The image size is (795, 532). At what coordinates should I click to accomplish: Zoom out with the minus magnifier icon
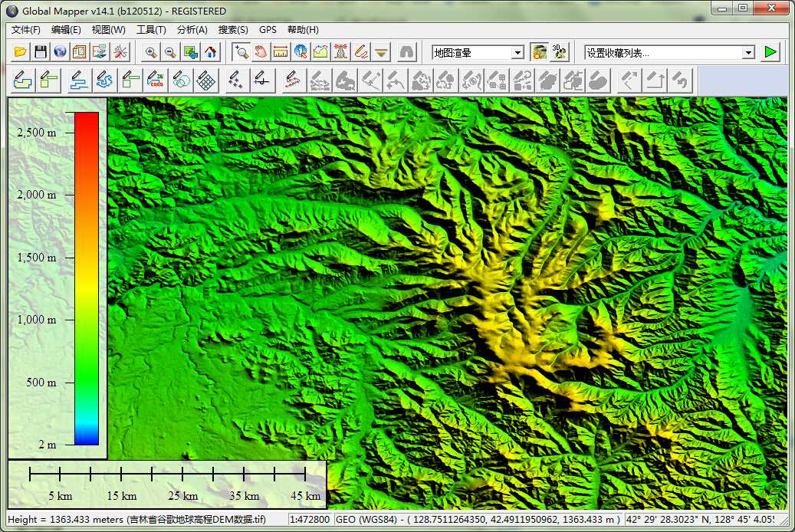click(170, 51)
